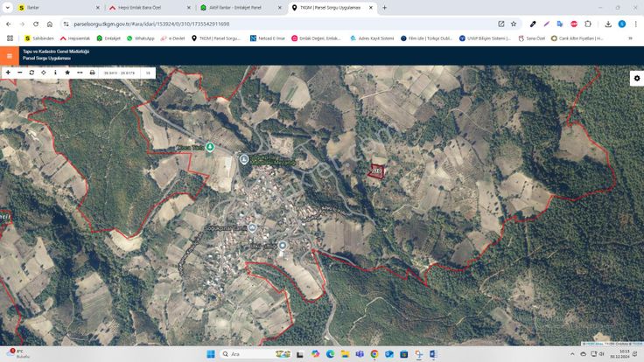The width and height of the screenshot is (644, 362).
Task: Open e-Devlet bookmark
Action: click(x=172, y=38)
